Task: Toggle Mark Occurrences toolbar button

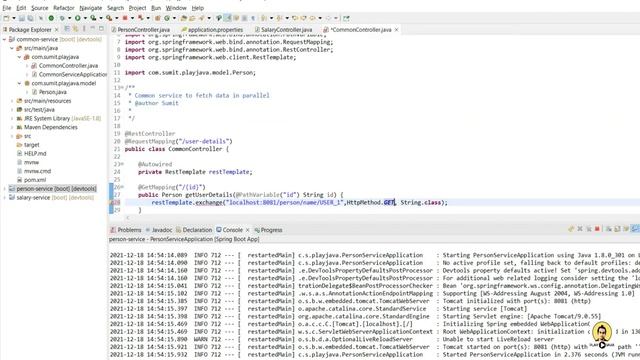Action: click(227, 18)
